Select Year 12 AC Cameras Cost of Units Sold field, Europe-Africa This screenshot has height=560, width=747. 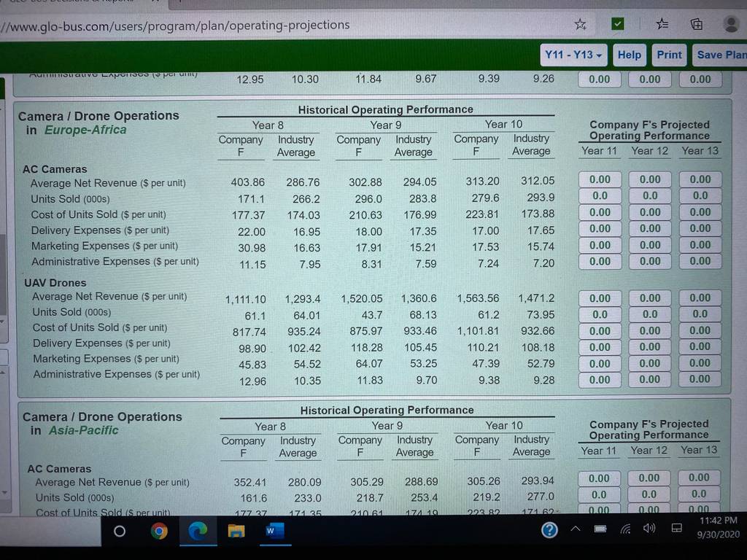pyautogui.click(x=650, y=212)
